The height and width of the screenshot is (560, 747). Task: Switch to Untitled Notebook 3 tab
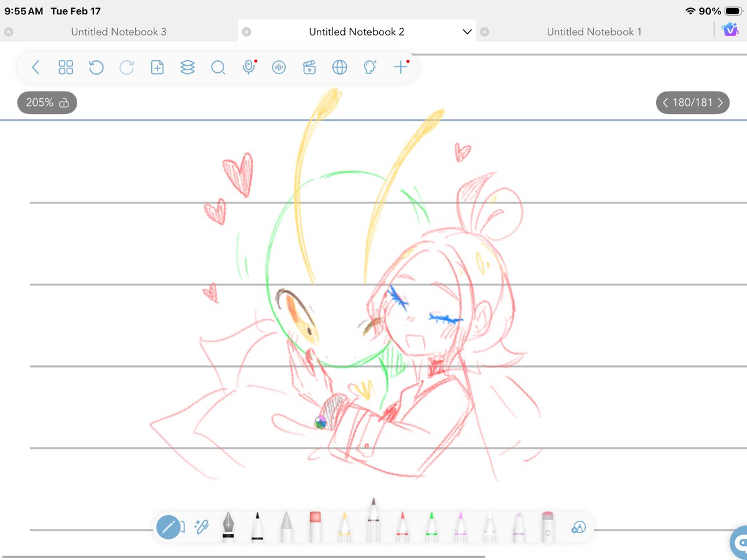tap(118, 32)
